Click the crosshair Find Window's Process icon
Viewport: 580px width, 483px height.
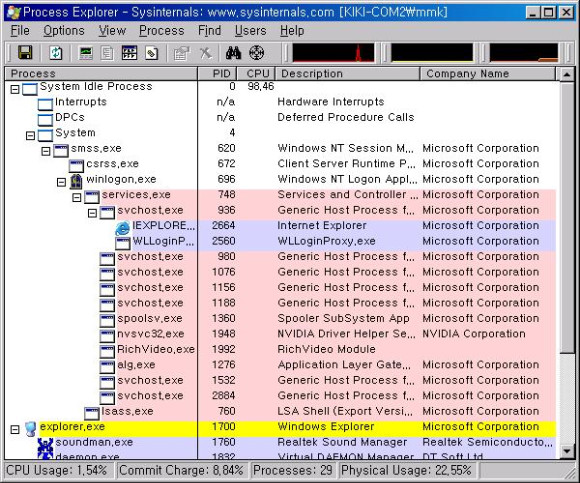click(x=257, y=53)
